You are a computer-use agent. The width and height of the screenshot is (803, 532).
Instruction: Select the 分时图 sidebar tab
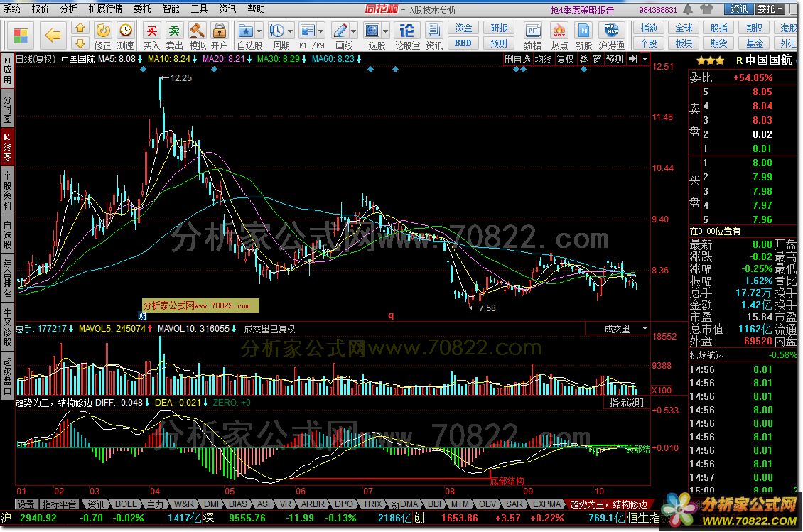7,109
